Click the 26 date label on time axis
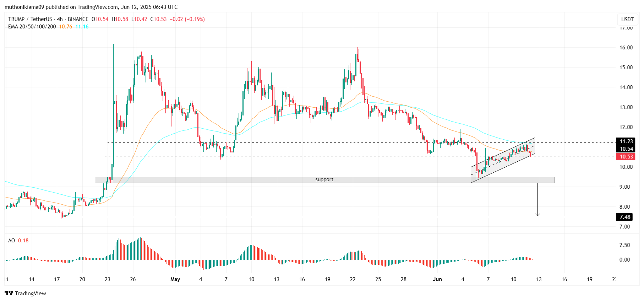 click(133, 279)
